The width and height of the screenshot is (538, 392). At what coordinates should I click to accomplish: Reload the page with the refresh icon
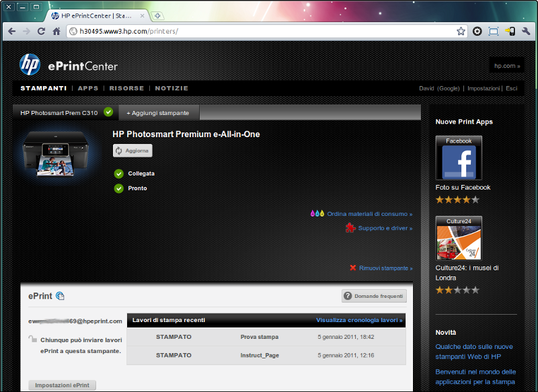41,32
